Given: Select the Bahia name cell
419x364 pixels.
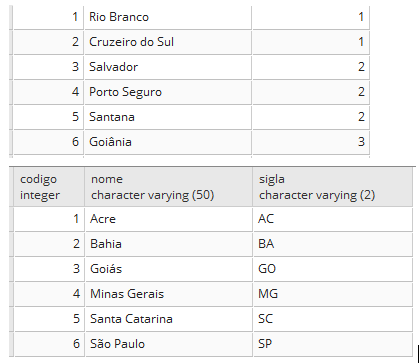Looking at the screenshot, I should pyautogui.click(x=169, y=244).
